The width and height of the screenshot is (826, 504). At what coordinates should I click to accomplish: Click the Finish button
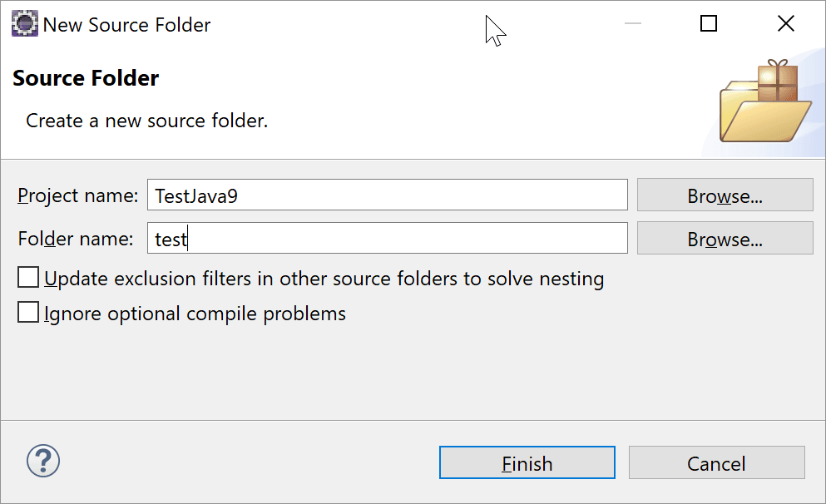pyautogui.click(x=527, y=462)
